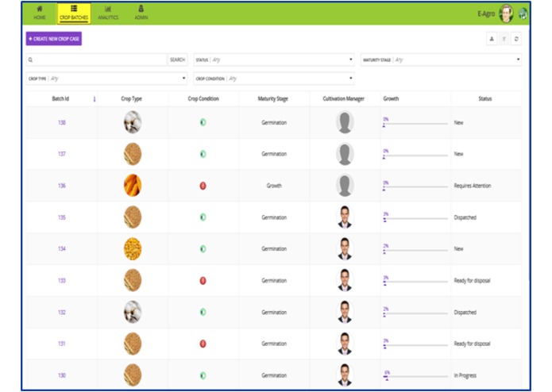This screenshot has width=552, height=392.
Task: Click corn crop icon for batch 134
Action: tap(133, 248)
